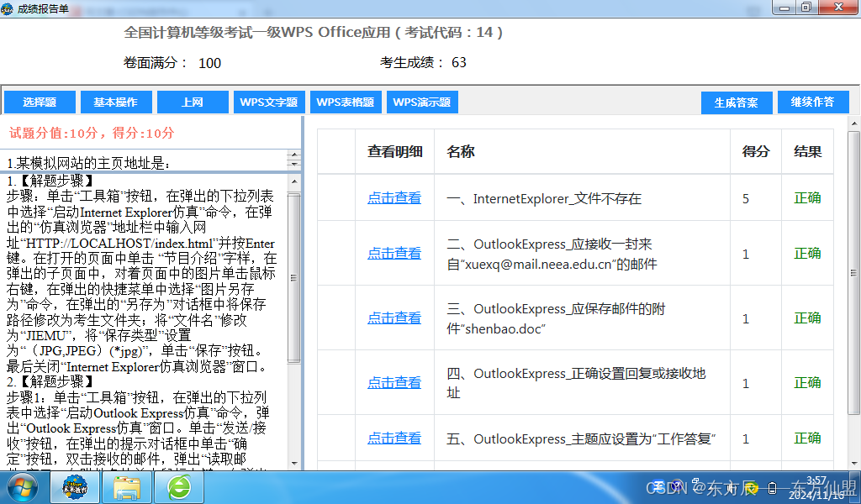Screen dimensions: 861x504
Task: Click up arrow of results table scrollbar
Action: tap(854, 124)
